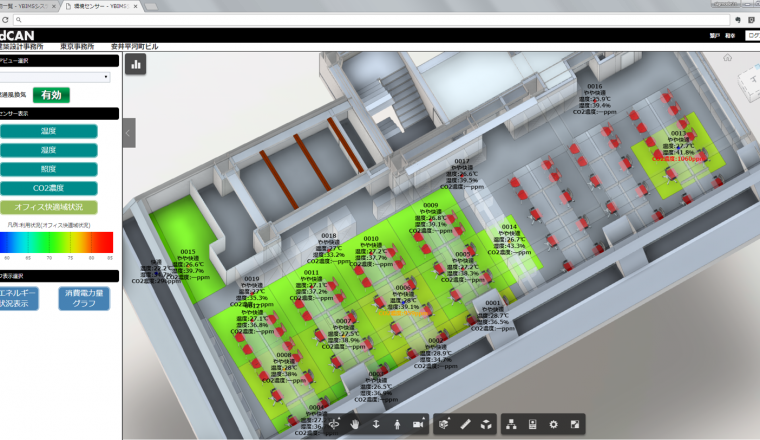Switch to the 環境センサー browser tab
Screen dimensions: 760x440
(x=98, y=6)
